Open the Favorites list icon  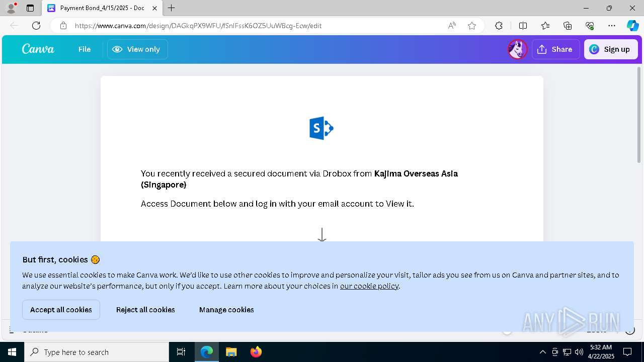click(545, 26)
